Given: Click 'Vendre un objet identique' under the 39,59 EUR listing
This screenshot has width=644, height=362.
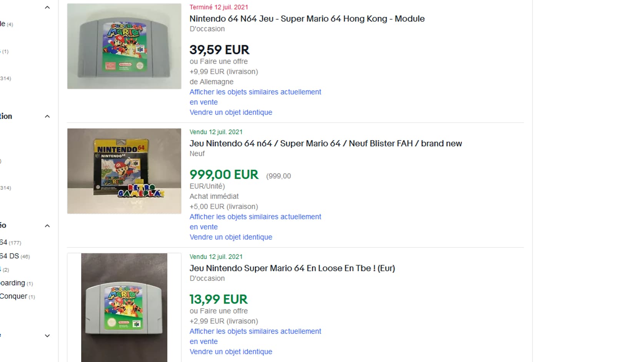Looking at the screenshot, I should coord(231,112).
